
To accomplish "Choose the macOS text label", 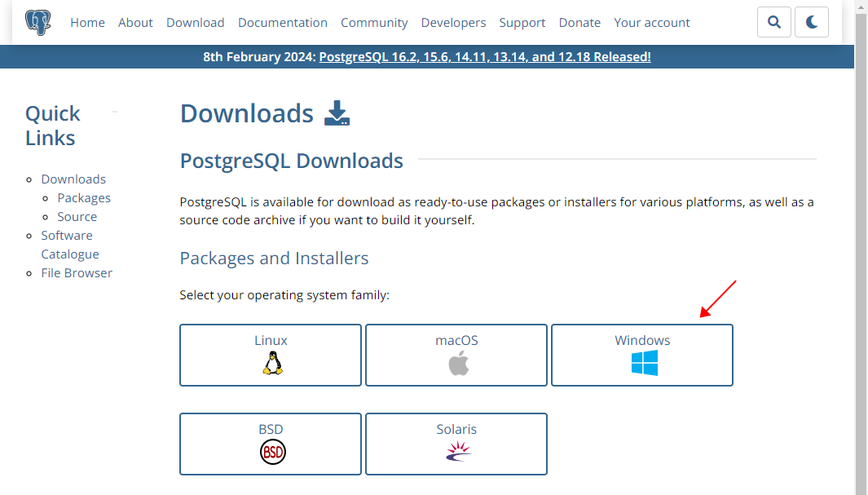I will [456, 341].
